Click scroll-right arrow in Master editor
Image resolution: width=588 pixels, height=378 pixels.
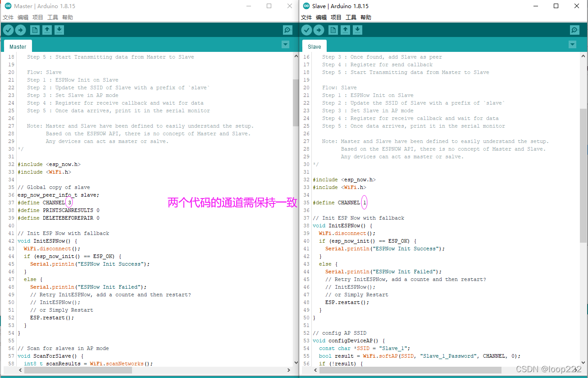coord(289,370)
